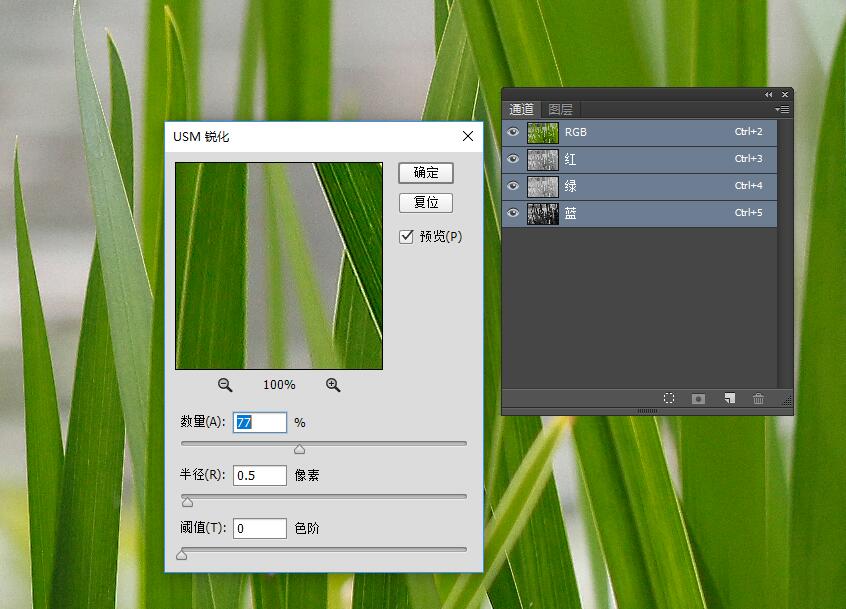Click the Ctrl+5 shortcut on blue row
Screen dimensions: 846x609
[748, 213]
